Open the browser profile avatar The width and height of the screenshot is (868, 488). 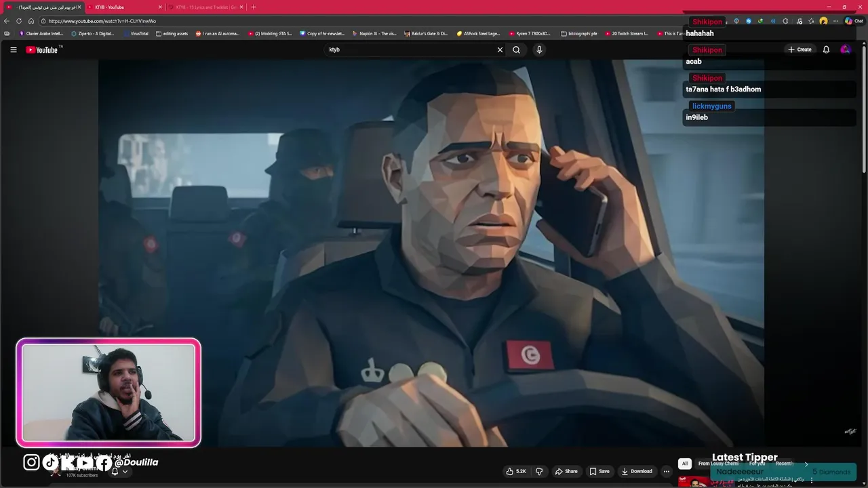click(x=823, y=21)
